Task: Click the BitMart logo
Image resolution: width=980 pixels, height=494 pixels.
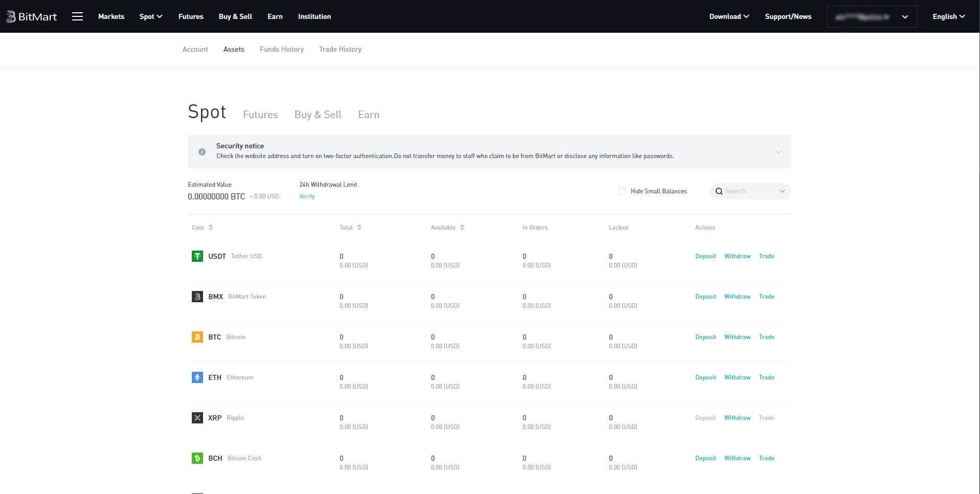Action: coord(31,16)
